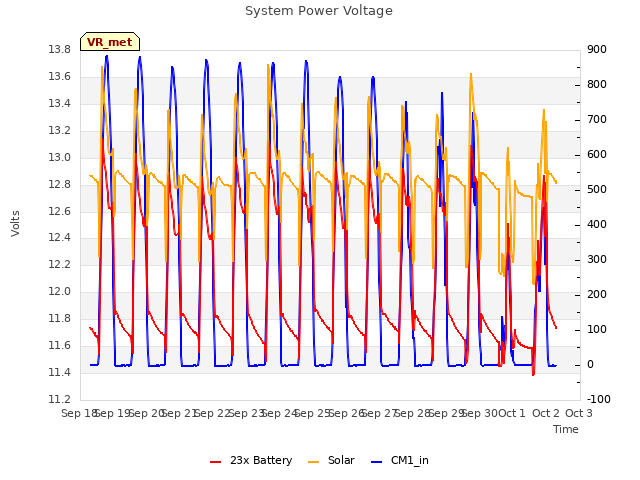640x480 pixels.
Task: Click the 12.0 left axis tick label
Action: pyautogui.click(x=59, y=291)
